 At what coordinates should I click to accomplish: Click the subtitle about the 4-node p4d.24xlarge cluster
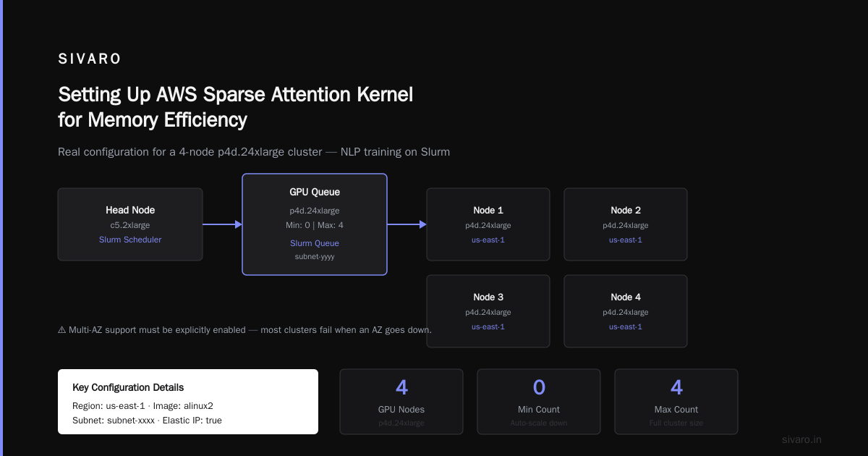click(x=254, y=152)
